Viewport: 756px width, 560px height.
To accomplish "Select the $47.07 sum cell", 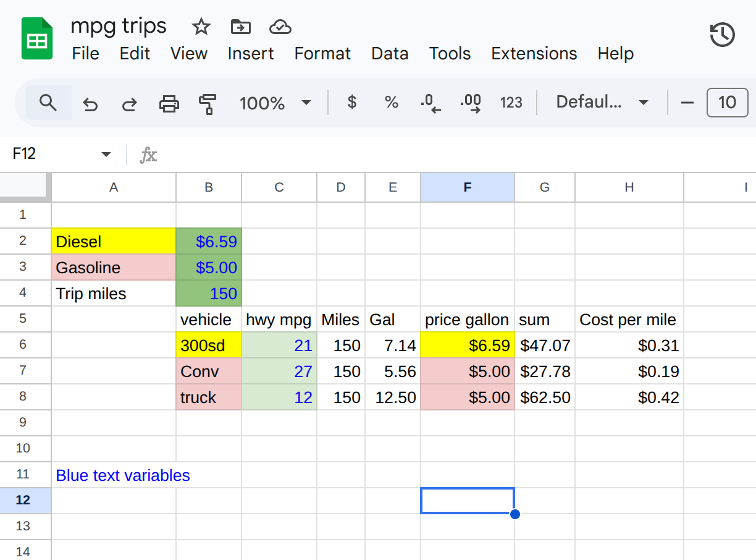I will pyautogui.click(x=545, y=345).
